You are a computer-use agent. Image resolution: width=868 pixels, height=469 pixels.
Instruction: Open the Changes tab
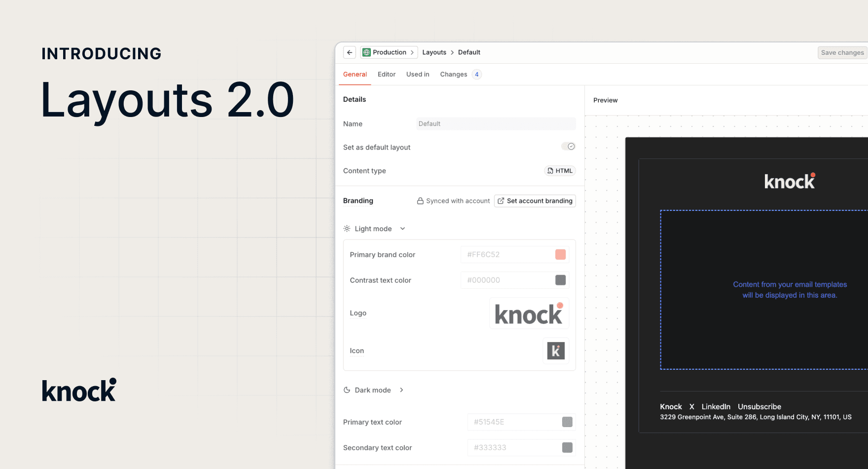click(x=454, y=75)
